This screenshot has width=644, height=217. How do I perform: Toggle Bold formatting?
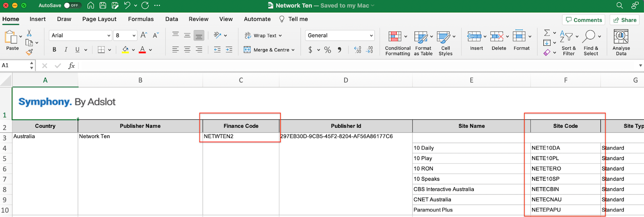(x=54, y=50)
